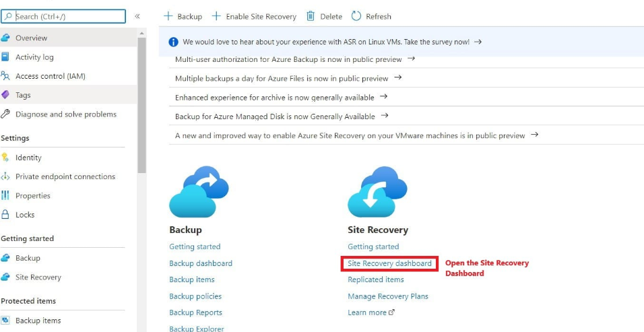Click the plus icon beside Backup
Image resolution: width=644 pixels, height=332 pixels.
point(168,16)
